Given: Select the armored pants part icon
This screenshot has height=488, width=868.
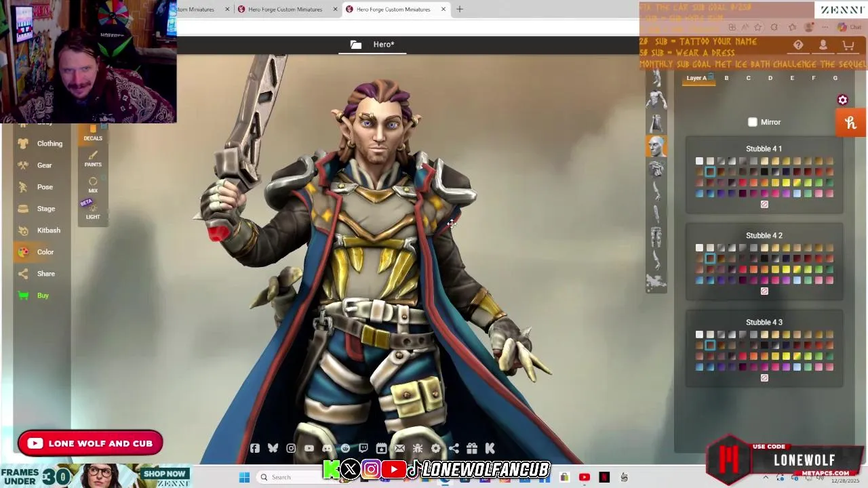Looking at the screenshot, I should pyautogui.click(x=656, y=237).
